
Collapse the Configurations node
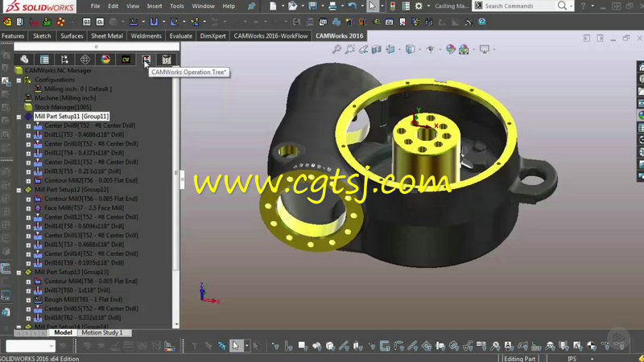point(19,80)
